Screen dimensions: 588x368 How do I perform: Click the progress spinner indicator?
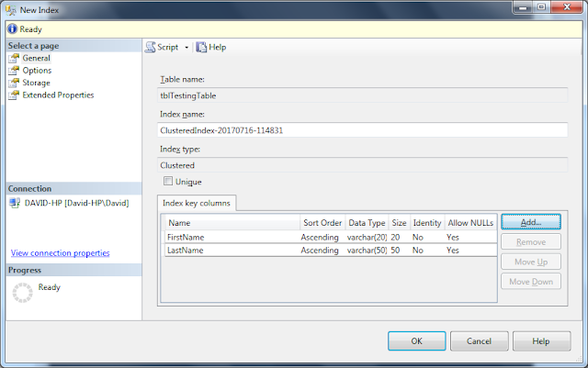point(22,293)
